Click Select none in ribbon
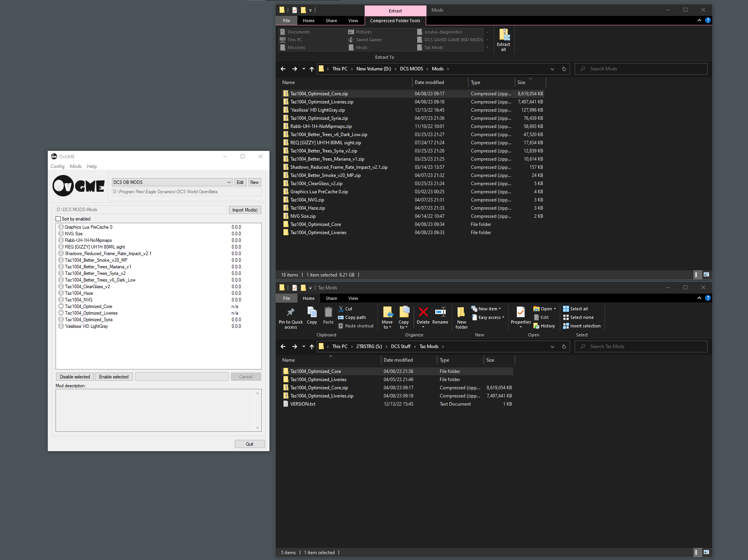 coord(578,317)
